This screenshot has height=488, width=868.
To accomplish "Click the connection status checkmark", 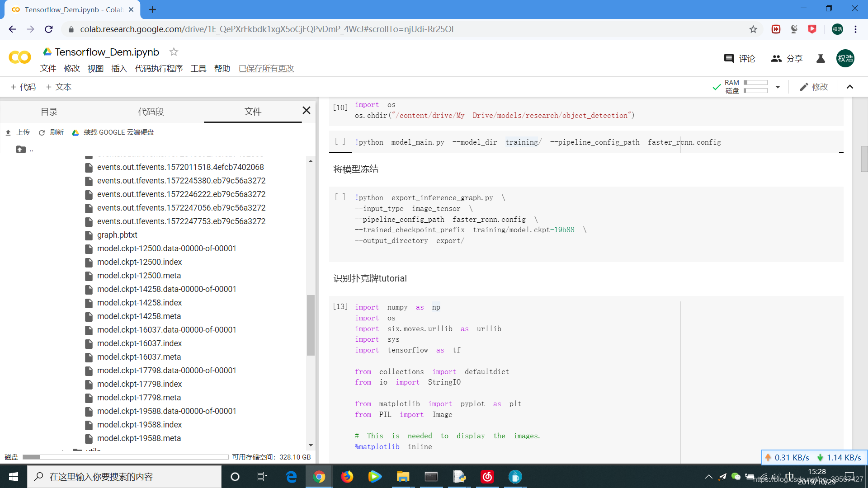I will point(716,87).
